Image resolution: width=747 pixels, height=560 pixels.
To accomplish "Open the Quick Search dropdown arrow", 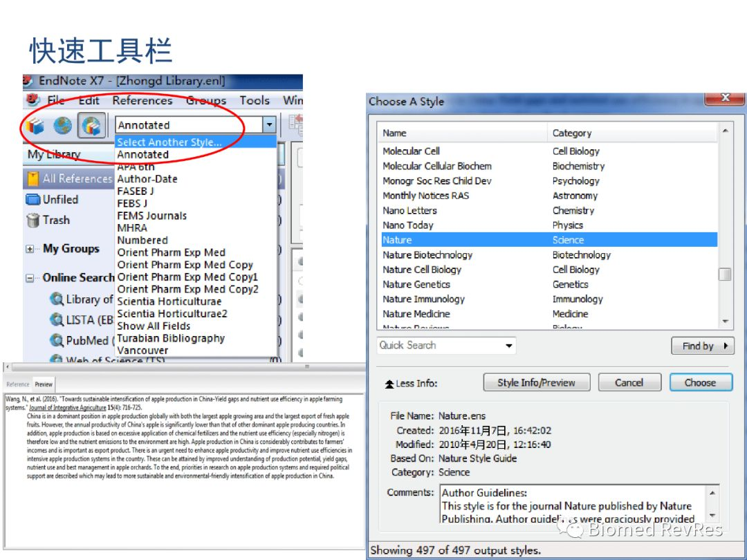I will pyautogui.click(x=509, y=346).
